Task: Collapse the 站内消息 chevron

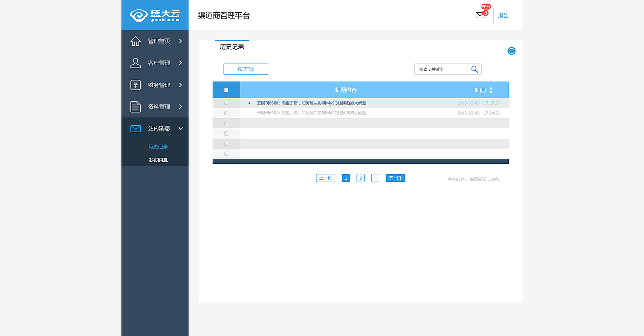Action: click(181, 129)
